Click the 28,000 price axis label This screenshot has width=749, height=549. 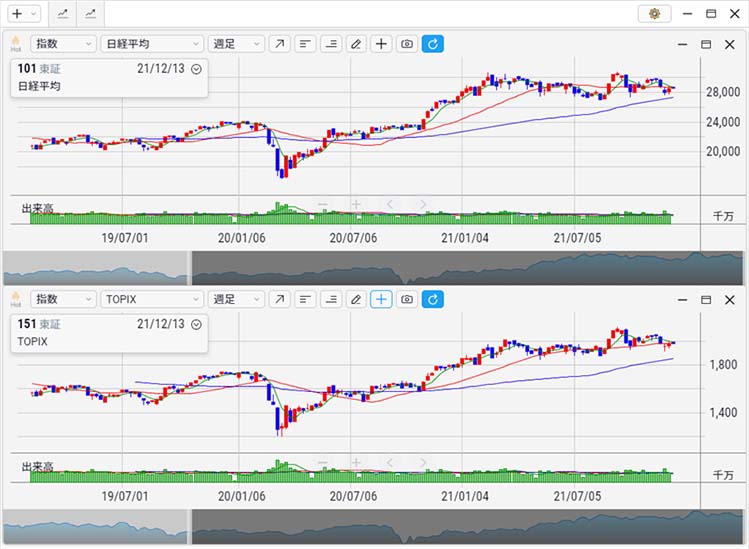[x=723, y=92]
